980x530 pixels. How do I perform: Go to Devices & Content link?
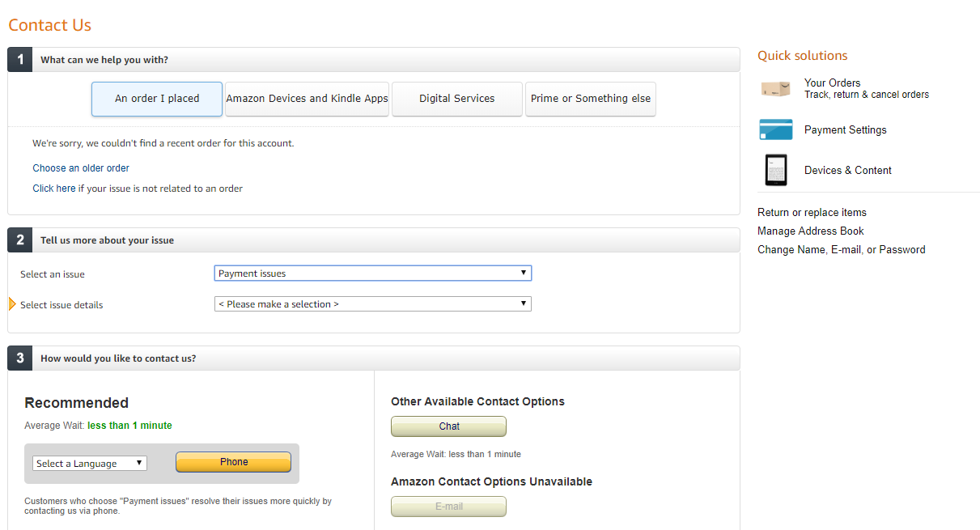click(x=848, y=170)
